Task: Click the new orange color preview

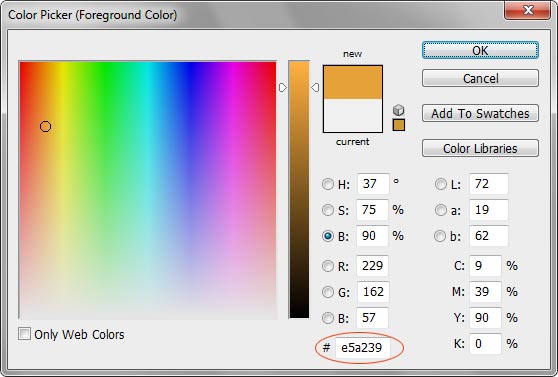Action: point(353,82)
